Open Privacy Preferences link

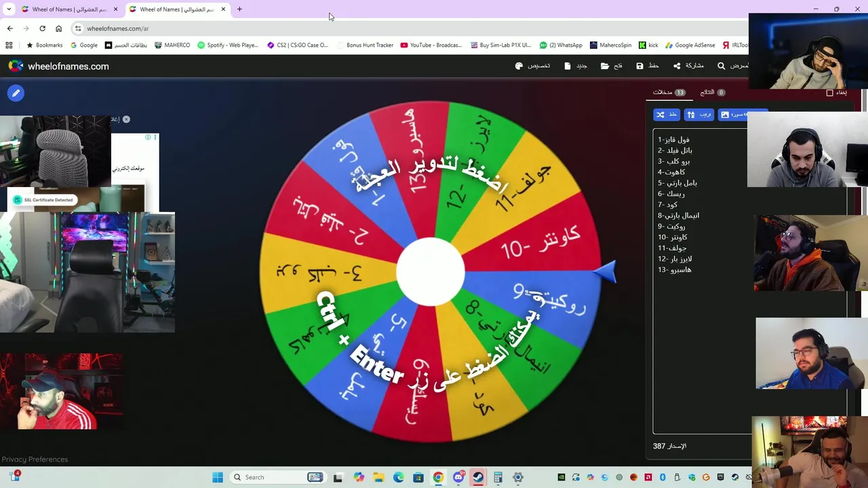click(35, 460)
